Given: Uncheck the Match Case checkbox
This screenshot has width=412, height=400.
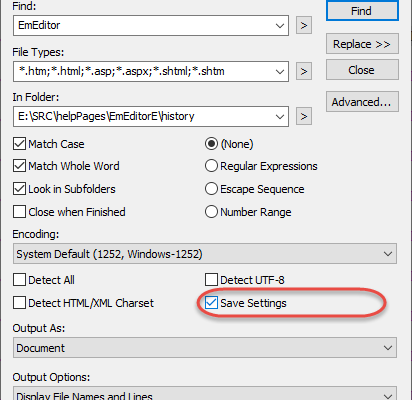Looking at the screenshot, I should coord(19,144).
